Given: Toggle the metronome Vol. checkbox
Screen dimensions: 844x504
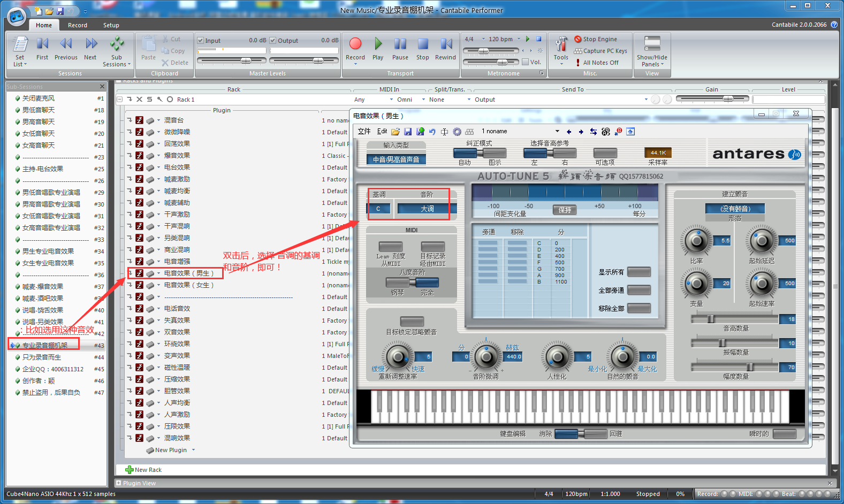Looking at the screenshot, I should click(526, 62).
